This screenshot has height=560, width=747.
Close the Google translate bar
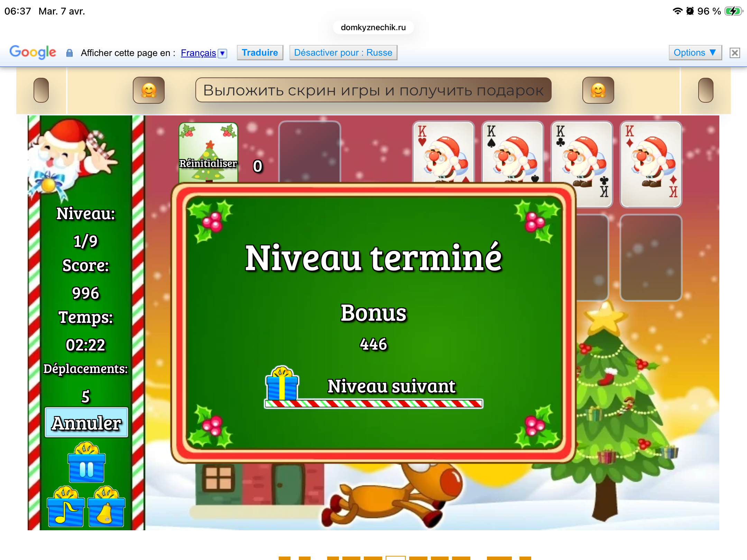(735, 53)
